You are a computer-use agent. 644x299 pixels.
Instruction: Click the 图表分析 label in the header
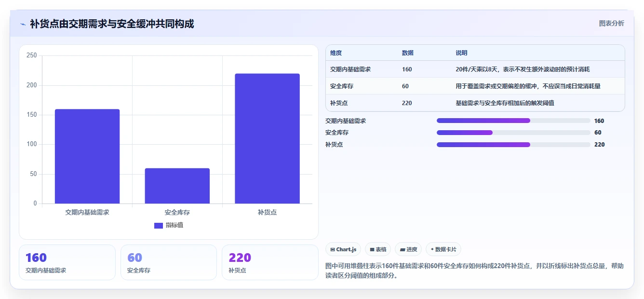(x=611, y=23)
